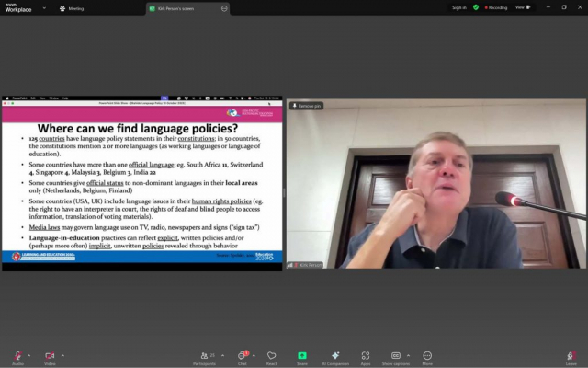Expand audio settings arrow next to Audio

pyautogui.click(x=28, y=355)
